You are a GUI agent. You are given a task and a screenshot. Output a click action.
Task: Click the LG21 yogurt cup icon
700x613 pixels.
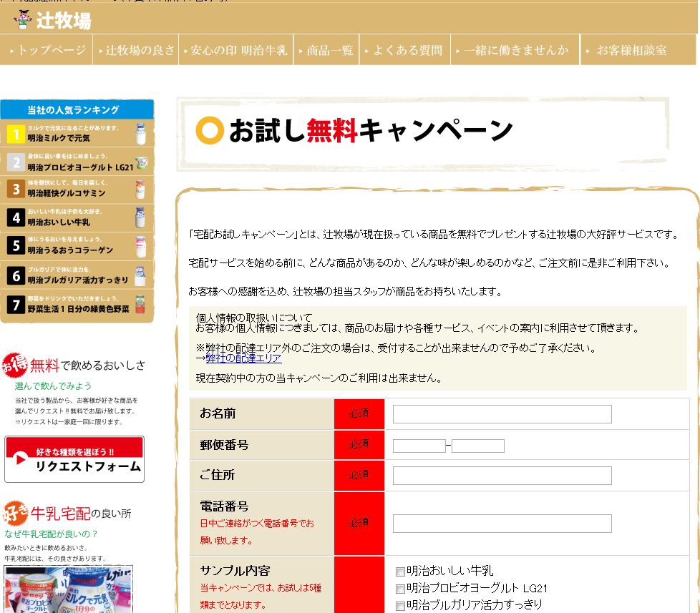(142, 163)
